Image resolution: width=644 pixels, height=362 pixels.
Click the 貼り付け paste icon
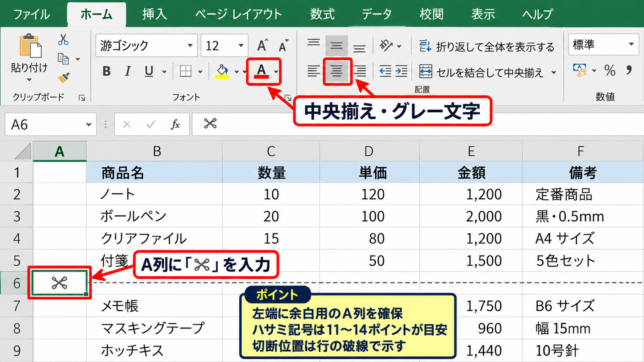pyautogui.click(x=30, y=46)
